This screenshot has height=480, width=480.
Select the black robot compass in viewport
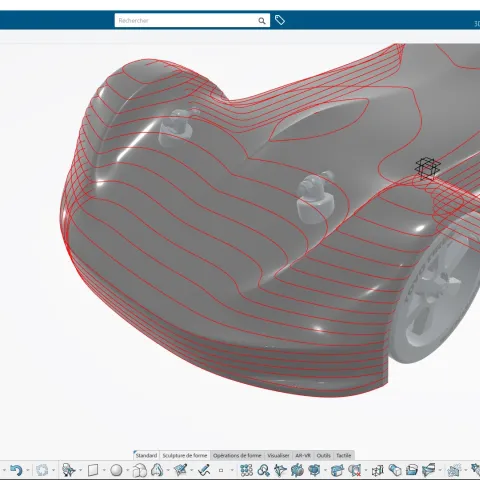[x=428, y=168]
